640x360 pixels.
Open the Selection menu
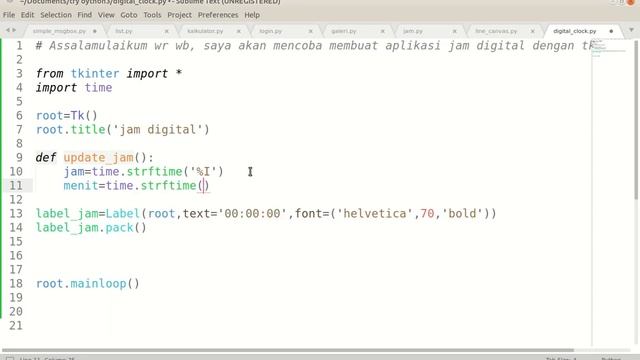click(56, 15)
